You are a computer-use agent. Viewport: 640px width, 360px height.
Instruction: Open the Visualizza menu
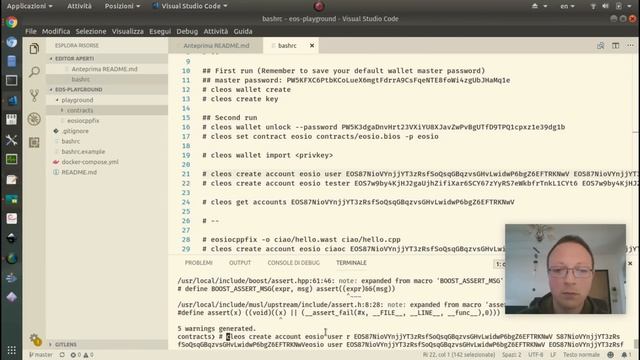pyautogui.click(x=127, y=31)
